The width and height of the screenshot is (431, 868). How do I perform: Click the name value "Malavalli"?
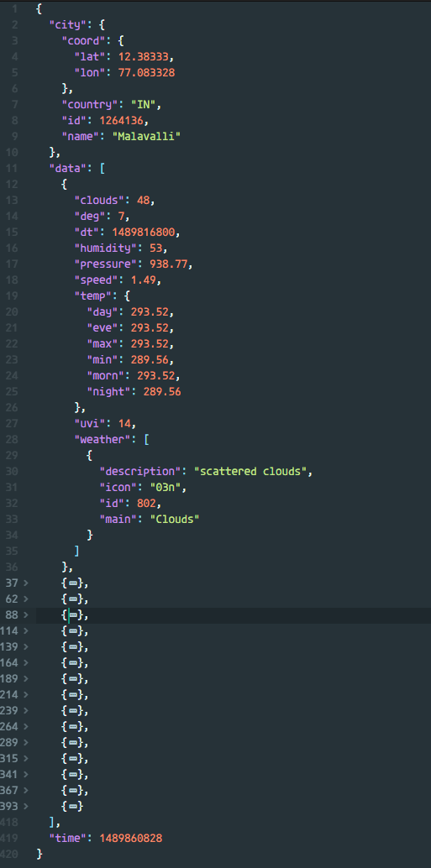(146, 136)
